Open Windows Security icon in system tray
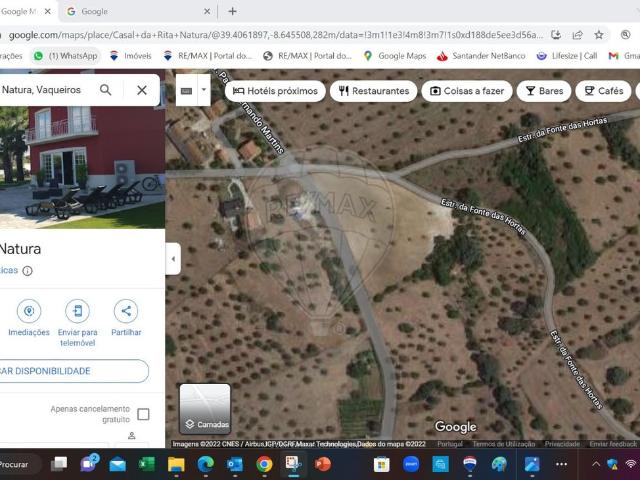The image size is (640, 480). [612, 464]
